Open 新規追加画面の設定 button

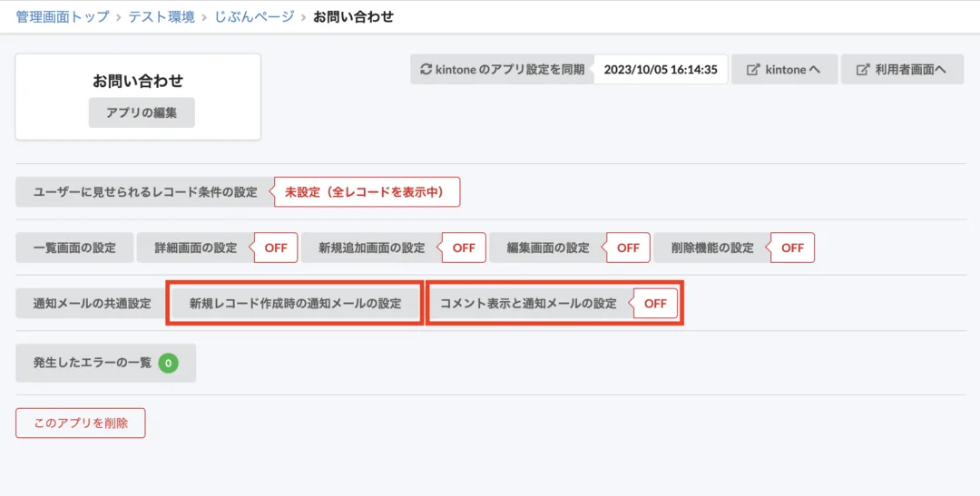coord(372,248)
